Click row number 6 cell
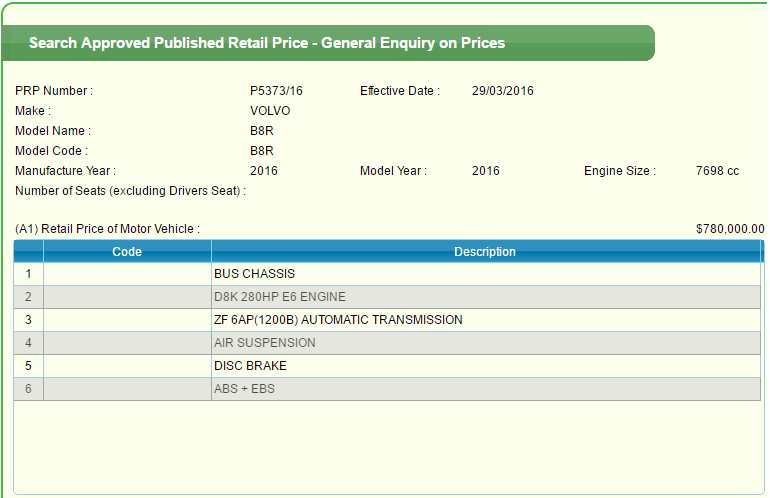770x498 pixels. [28, 389]
